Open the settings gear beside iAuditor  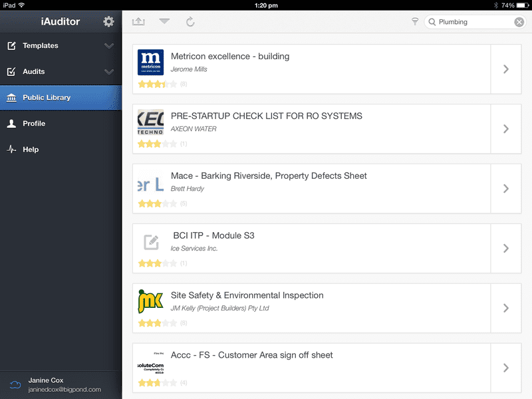[x=108, y=22]
